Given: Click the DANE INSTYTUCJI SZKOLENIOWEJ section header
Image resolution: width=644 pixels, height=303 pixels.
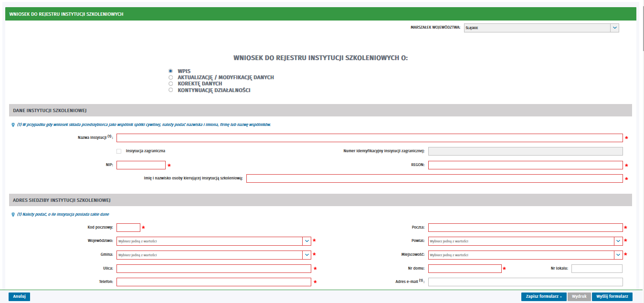Looking at the screenshot, I should click(x=320, y=110).
